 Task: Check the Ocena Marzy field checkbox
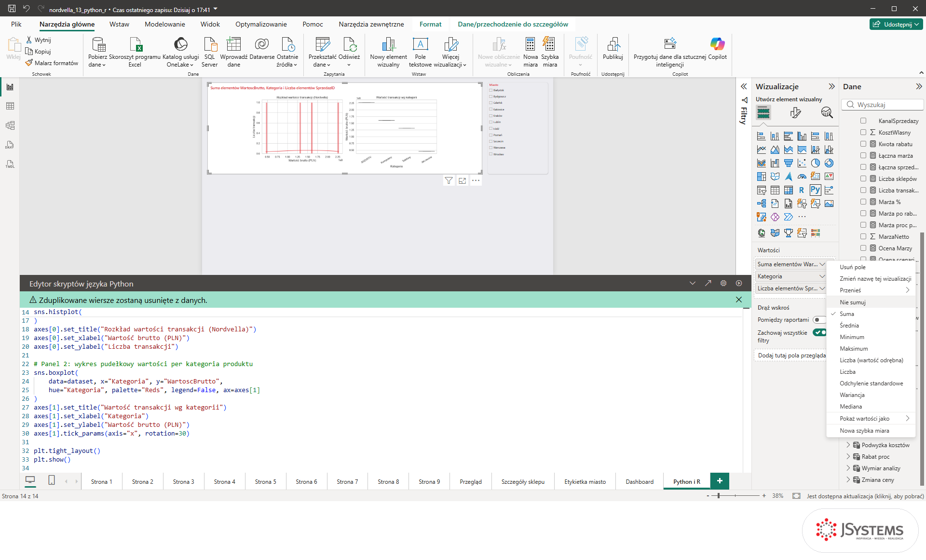tap(863, 248)
